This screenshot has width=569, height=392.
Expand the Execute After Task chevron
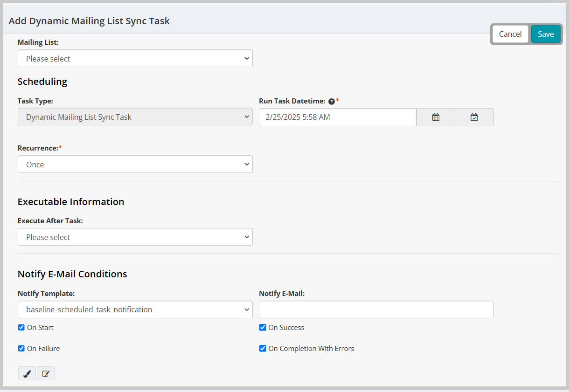(246, 237)
